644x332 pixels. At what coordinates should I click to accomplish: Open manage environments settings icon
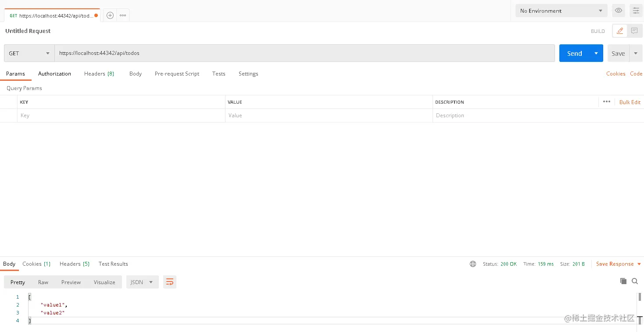pyautogui.click(x=636, y=11)
